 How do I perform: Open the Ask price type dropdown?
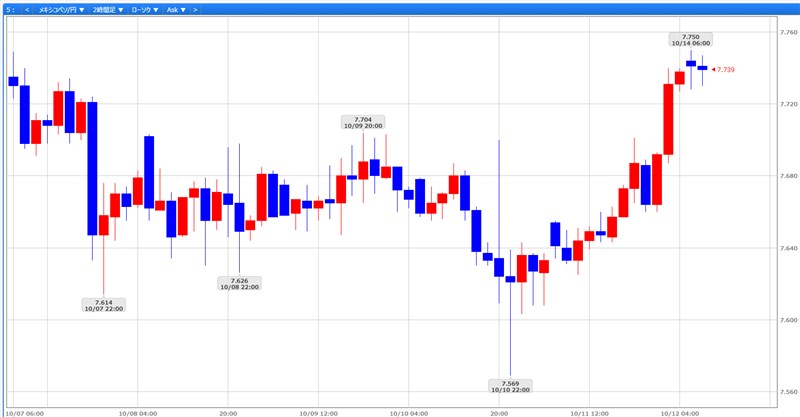tap(175, 9)
